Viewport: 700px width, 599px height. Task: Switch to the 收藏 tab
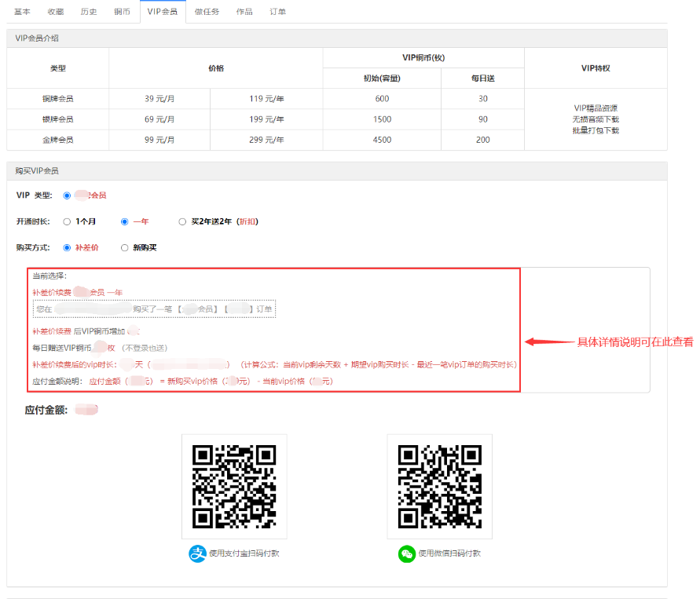pyautogui.click(x=56, y=12)
